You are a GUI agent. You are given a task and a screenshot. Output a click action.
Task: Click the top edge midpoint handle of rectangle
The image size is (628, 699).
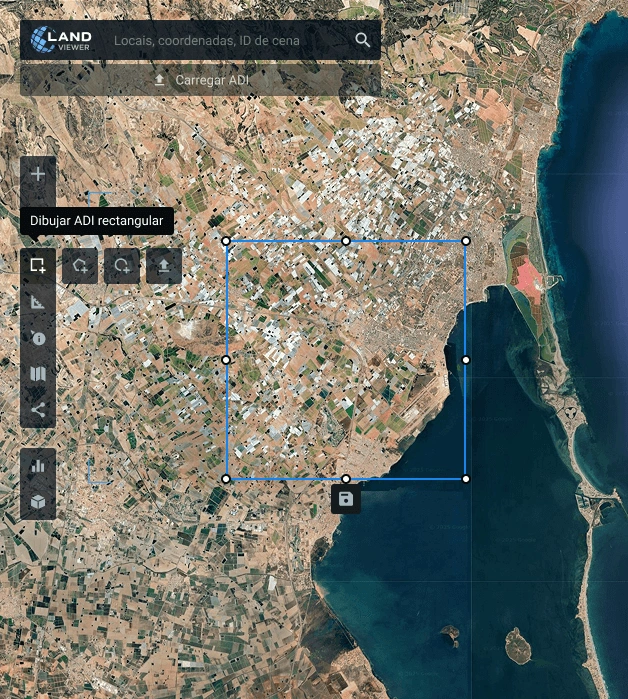pyautogui.click(x=346, y=241)
